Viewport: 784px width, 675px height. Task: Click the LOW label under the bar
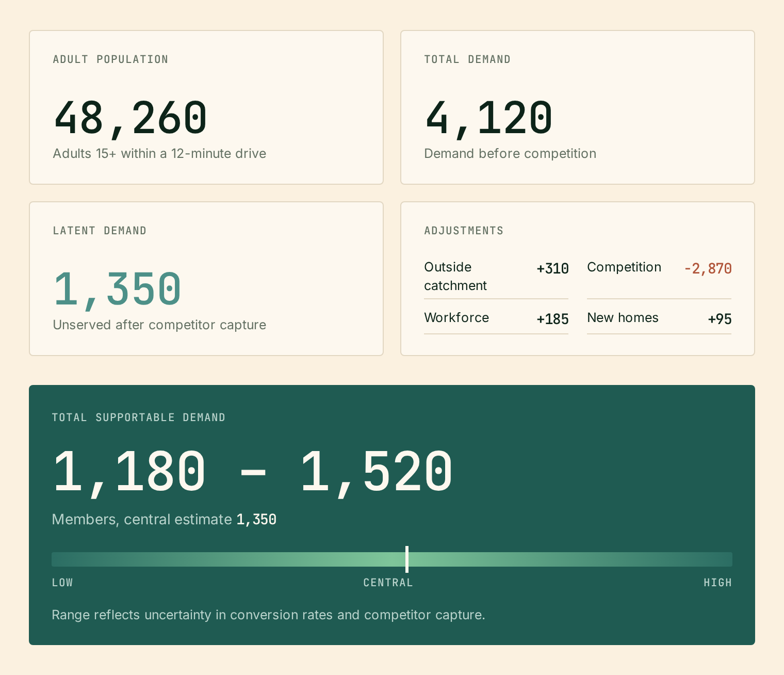click(62, 583)
